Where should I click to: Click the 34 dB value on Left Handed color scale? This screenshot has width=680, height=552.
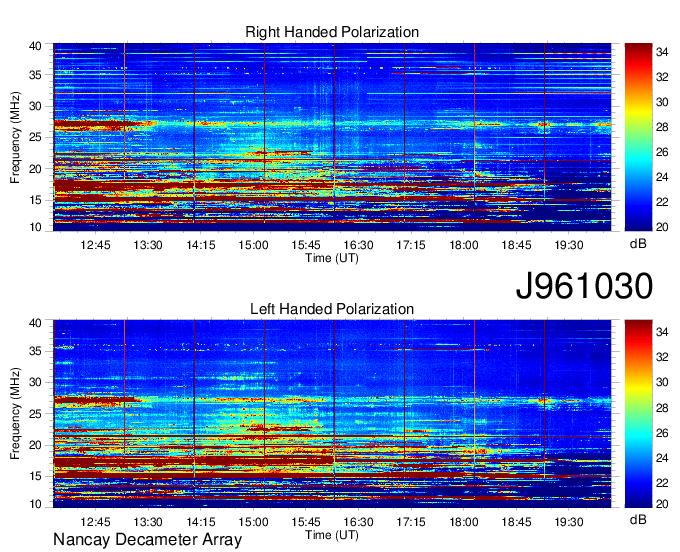(x=662, y=332)
